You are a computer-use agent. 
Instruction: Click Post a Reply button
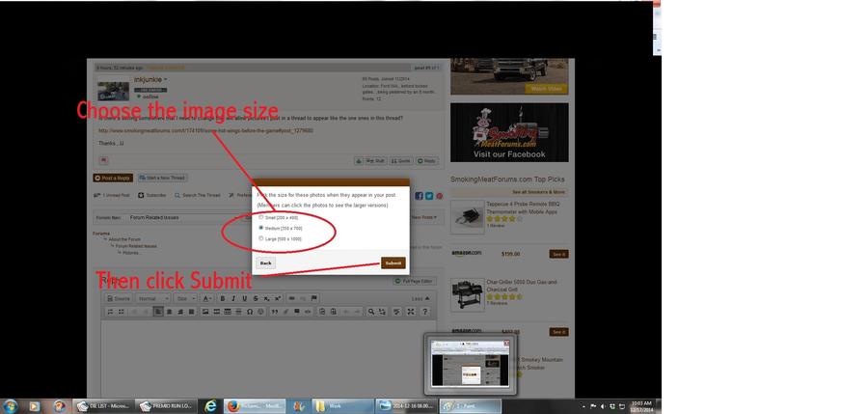[113, 178]
